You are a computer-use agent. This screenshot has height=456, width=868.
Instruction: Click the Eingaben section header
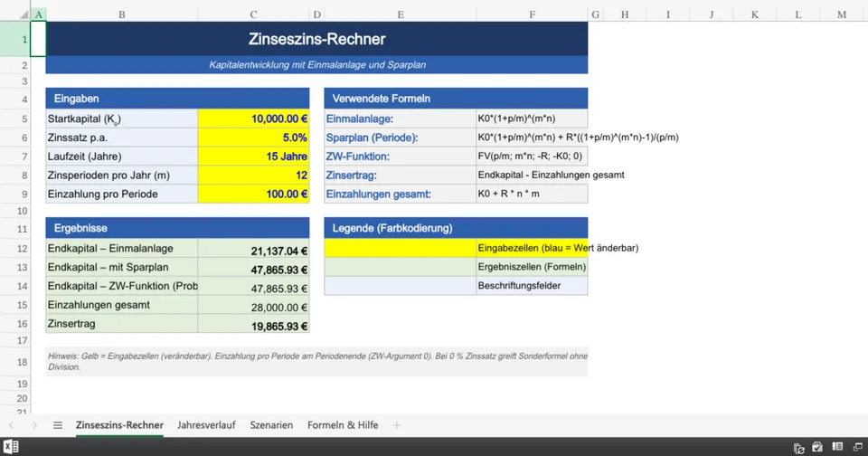tap(177, 99)
